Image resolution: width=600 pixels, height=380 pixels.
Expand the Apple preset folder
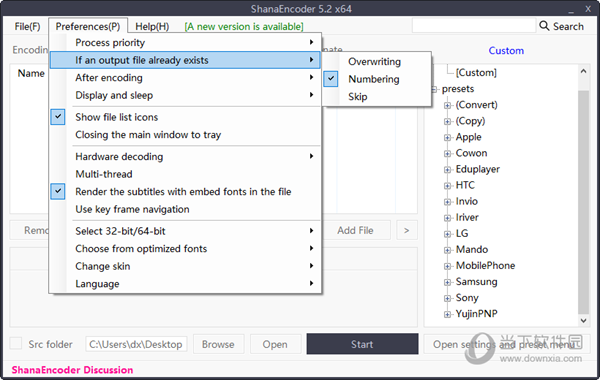click(447, 138)
